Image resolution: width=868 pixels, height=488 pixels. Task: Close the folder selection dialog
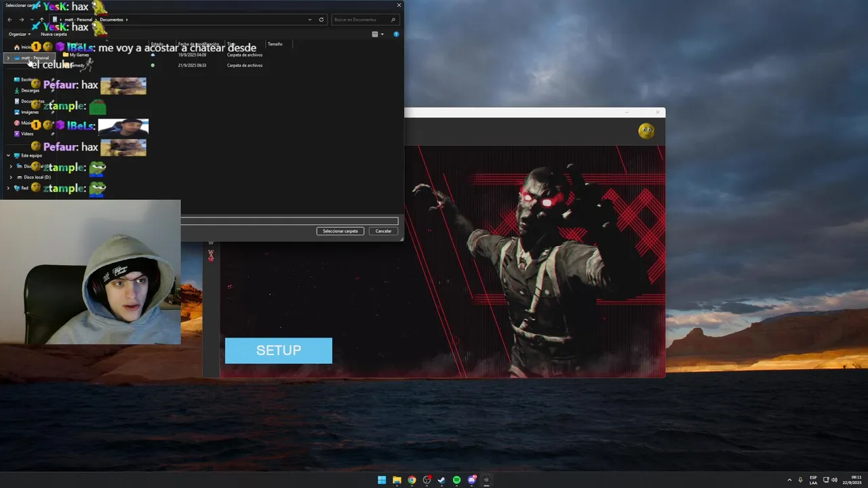(x=399, y=5)
